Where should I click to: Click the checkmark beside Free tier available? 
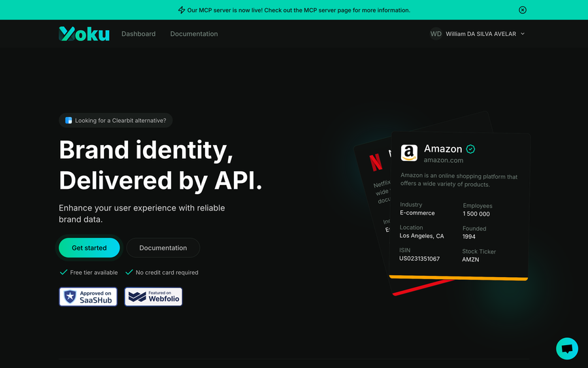point(63,273)
